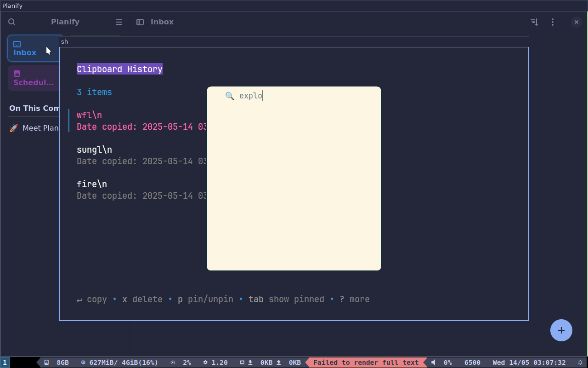The height and width of the screenshot is (368, 588).
Task: Click the rocket icon beside Meet Planify
Action: [14, 128]
